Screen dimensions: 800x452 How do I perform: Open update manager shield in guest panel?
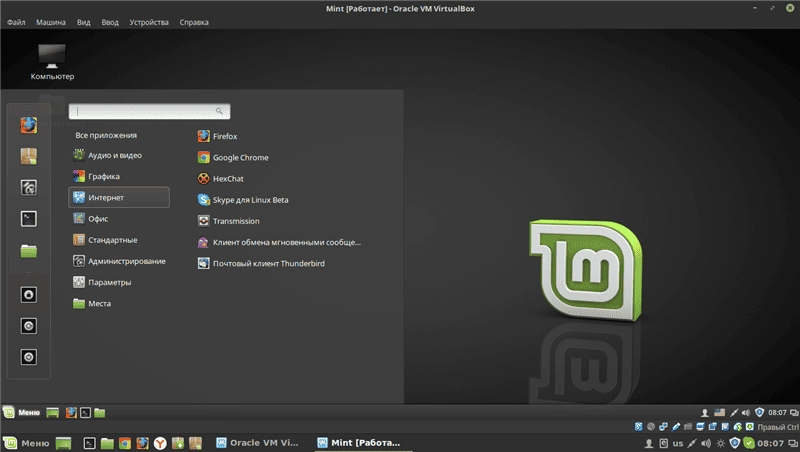pos(759,412)
